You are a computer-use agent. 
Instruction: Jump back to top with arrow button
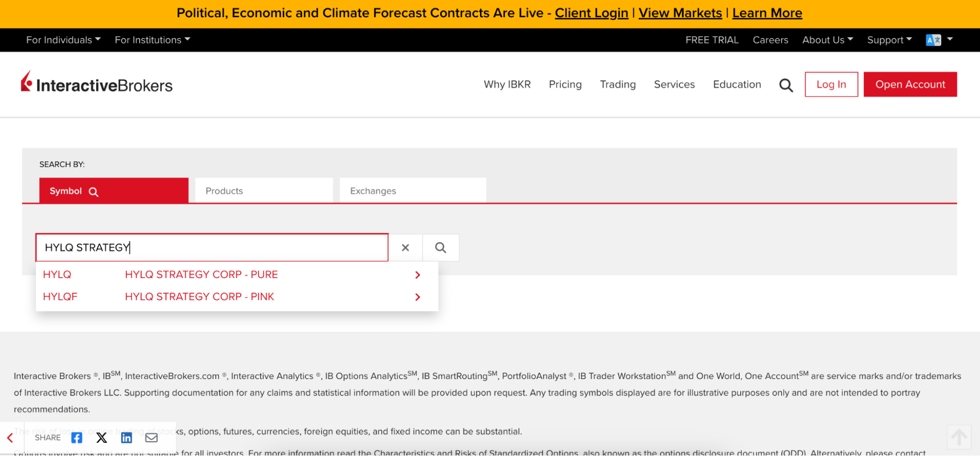point(959,437)
